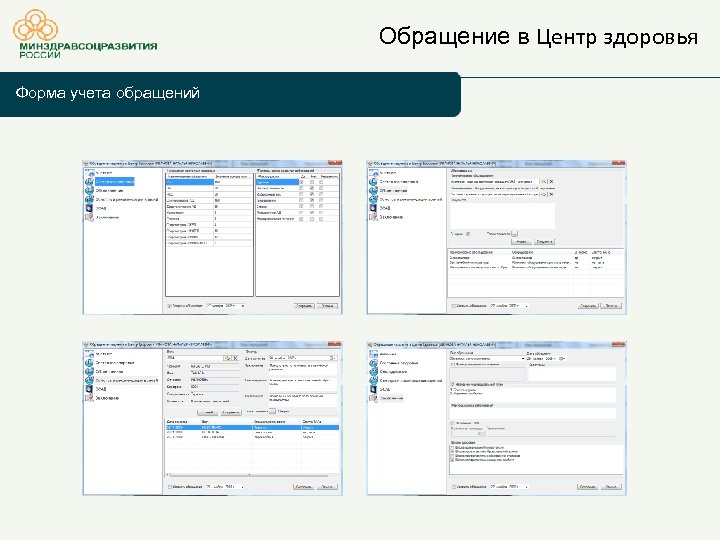Click Сохранить button in top-left window

coord(304,305)
